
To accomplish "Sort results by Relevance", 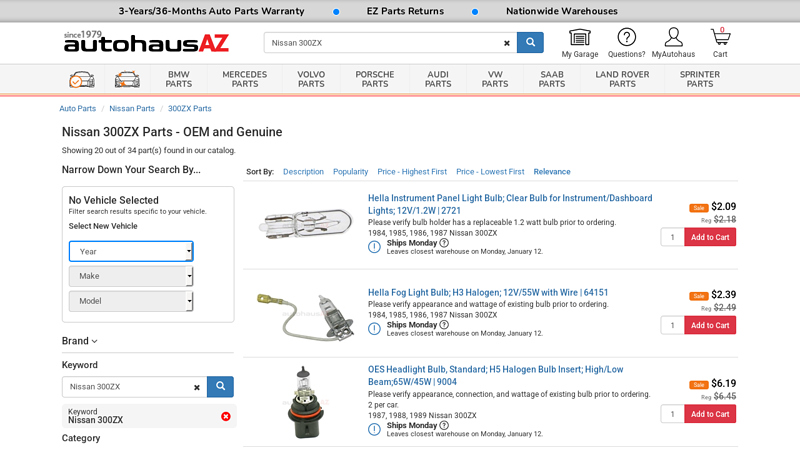I will tap(552, 172).
